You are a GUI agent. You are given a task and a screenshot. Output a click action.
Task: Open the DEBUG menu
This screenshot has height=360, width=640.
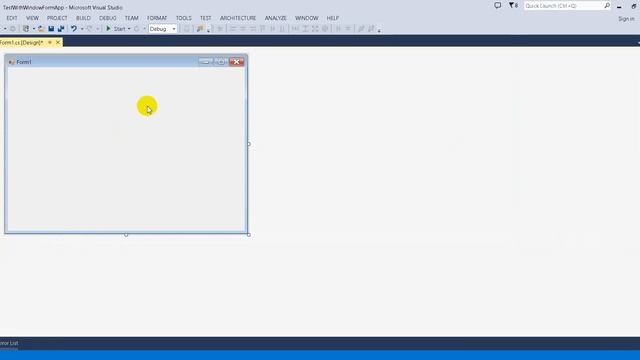click(108, 18)
